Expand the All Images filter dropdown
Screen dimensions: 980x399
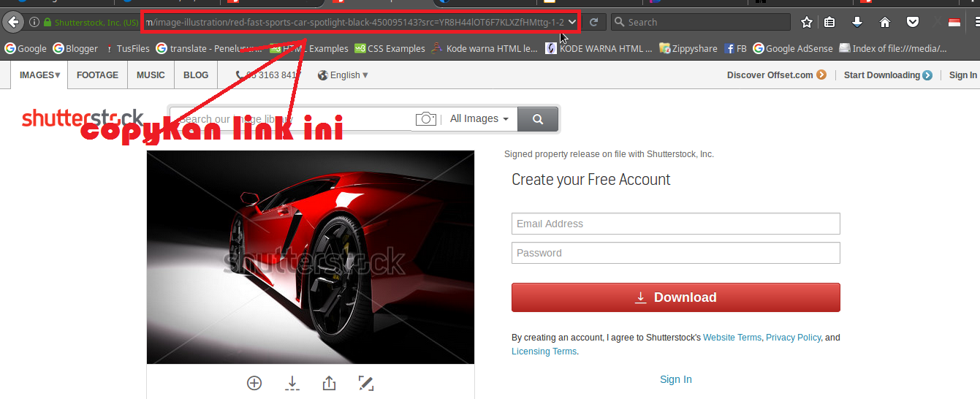click(x=479, y=118)
